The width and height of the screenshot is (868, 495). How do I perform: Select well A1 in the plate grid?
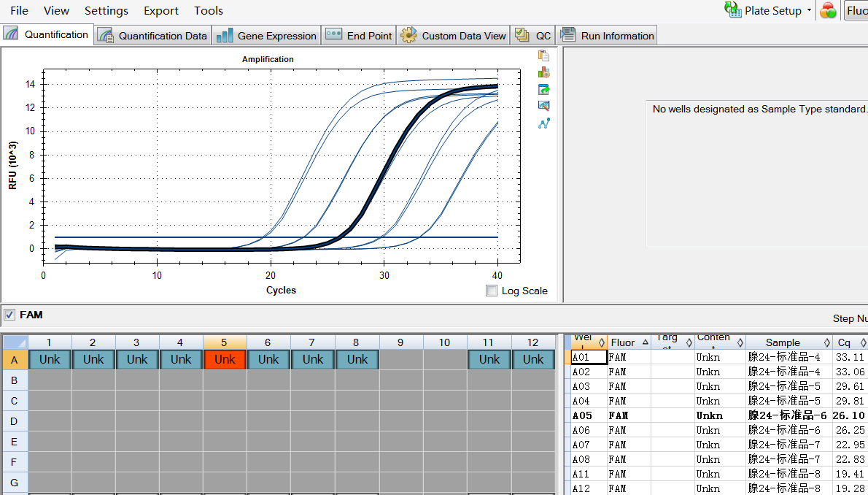[x=50, y=360]
